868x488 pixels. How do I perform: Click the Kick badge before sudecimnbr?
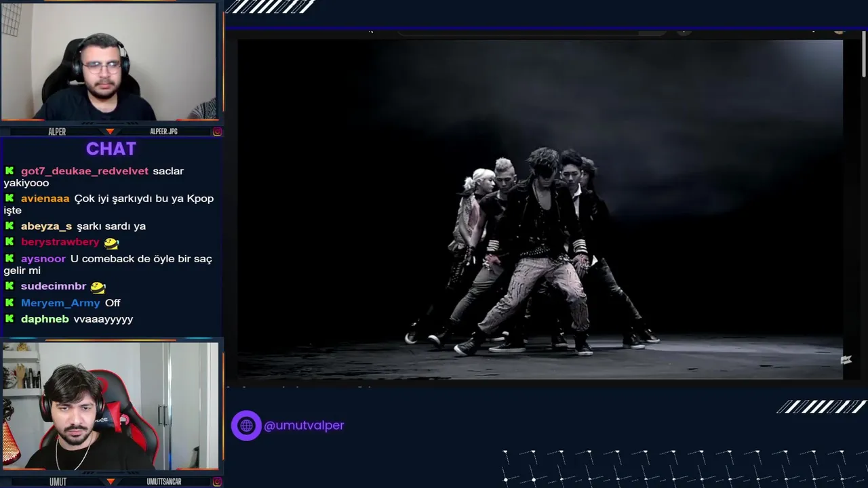pos(9,286)
